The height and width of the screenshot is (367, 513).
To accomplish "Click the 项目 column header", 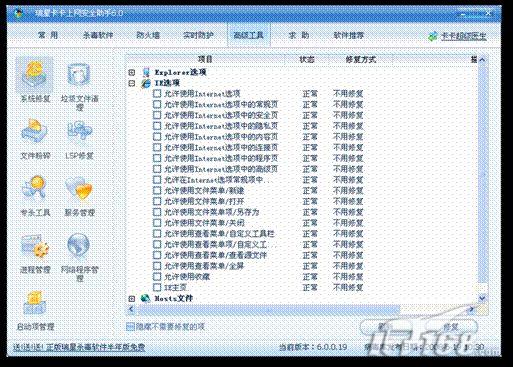I will click(x=205, y=60).
